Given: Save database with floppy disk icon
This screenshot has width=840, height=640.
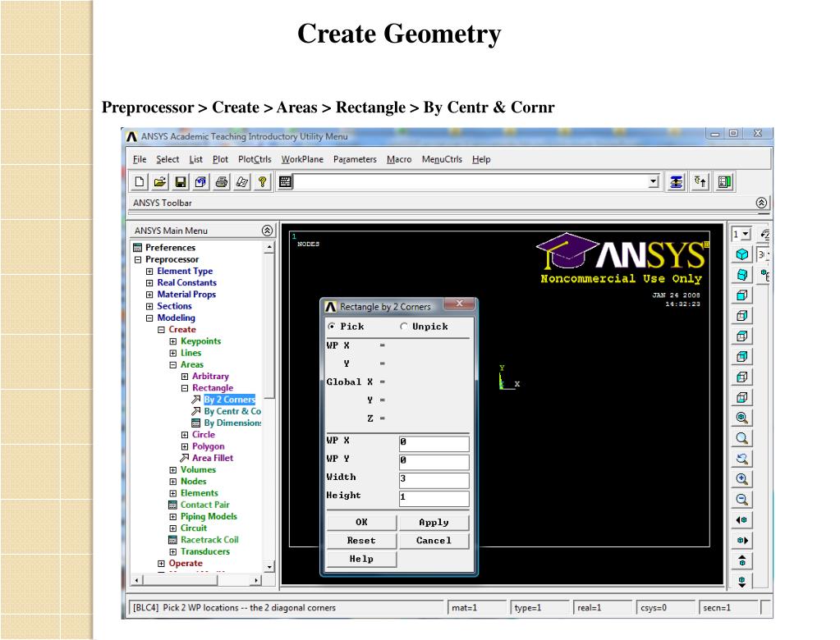Looking at the screenshot, I should point(181,182).
